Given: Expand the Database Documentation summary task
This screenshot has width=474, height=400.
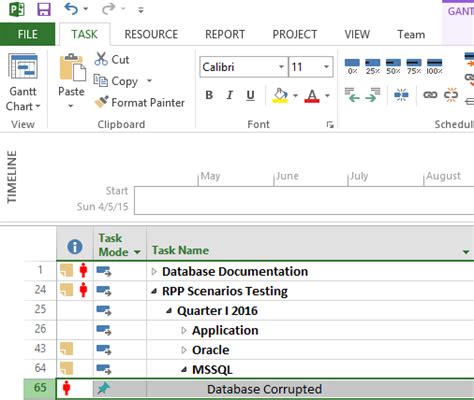Looking at the screenshot, I should 154,271.
